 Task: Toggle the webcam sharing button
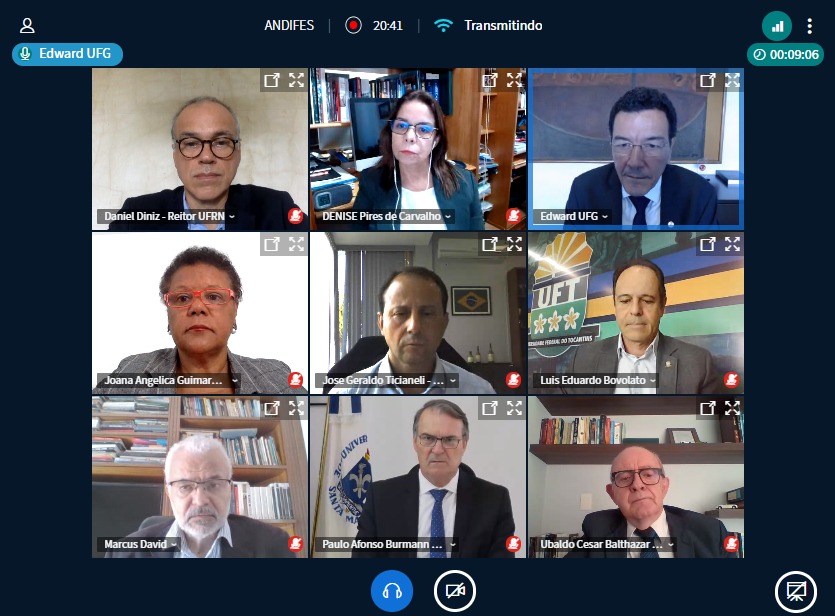click(455, 591)
